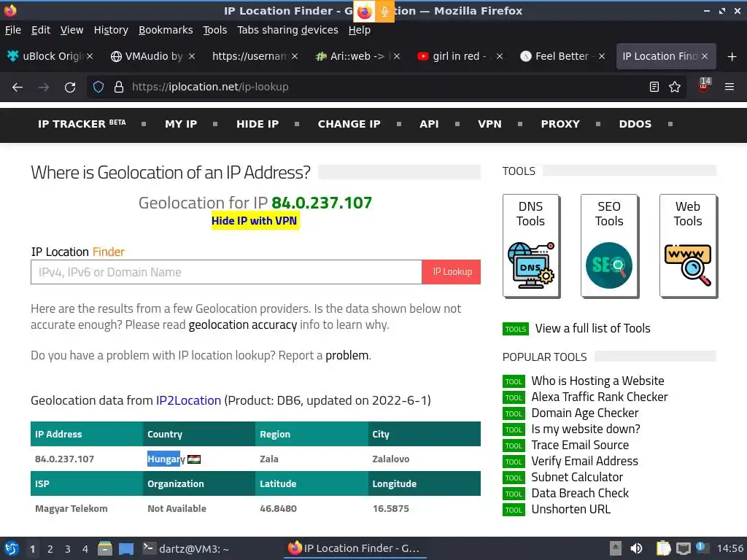
Task: Open the File menu
Action: point(13,30)
